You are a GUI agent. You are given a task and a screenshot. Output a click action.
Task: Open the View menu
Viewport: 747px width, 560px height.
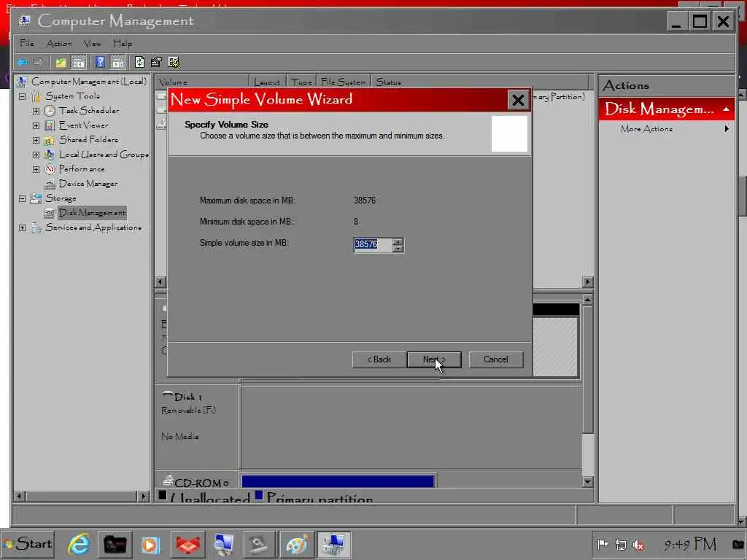pos(93,43)
